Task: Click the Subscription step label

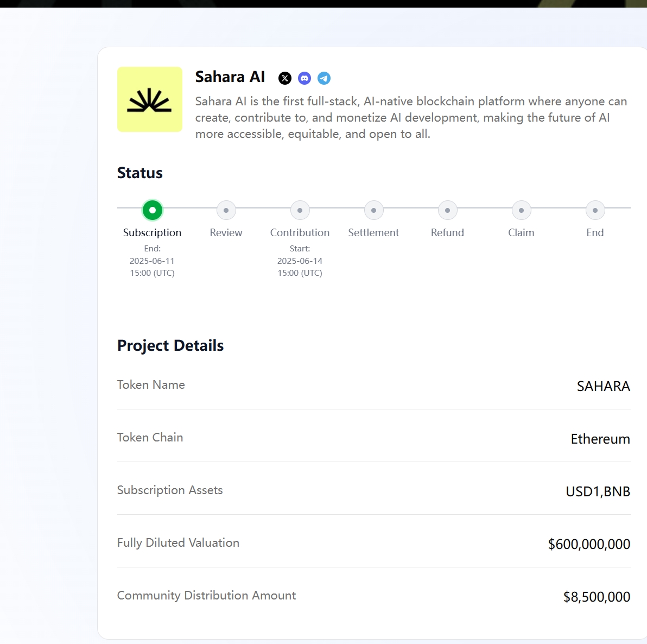Action: (153, 233)
